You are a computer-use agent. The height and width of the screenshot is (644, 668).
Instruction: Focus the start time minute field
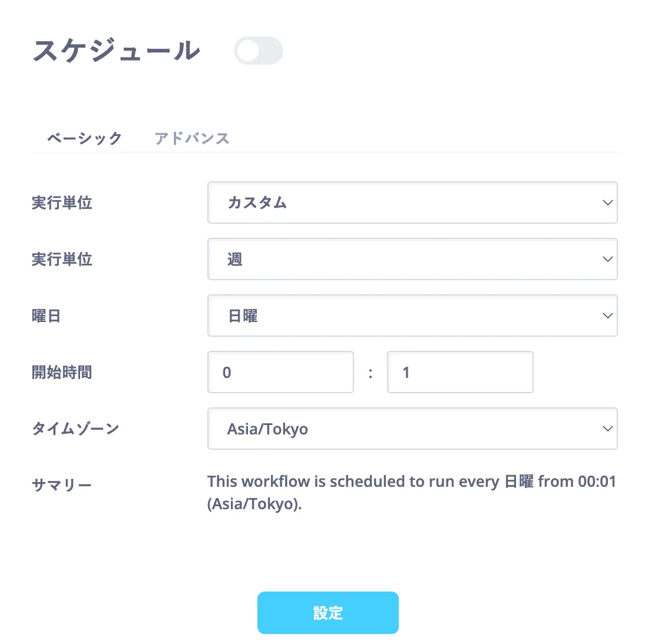click(460, 372)
